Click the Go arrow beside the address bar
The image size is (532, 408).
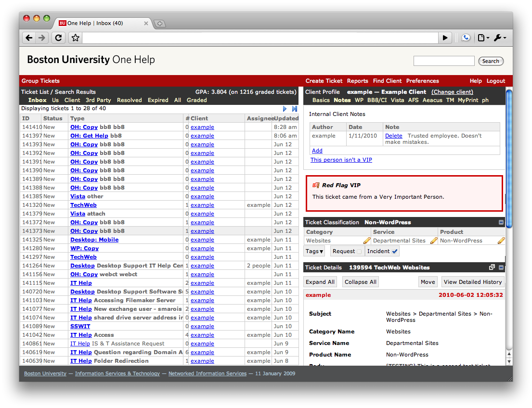click(445, 38)
